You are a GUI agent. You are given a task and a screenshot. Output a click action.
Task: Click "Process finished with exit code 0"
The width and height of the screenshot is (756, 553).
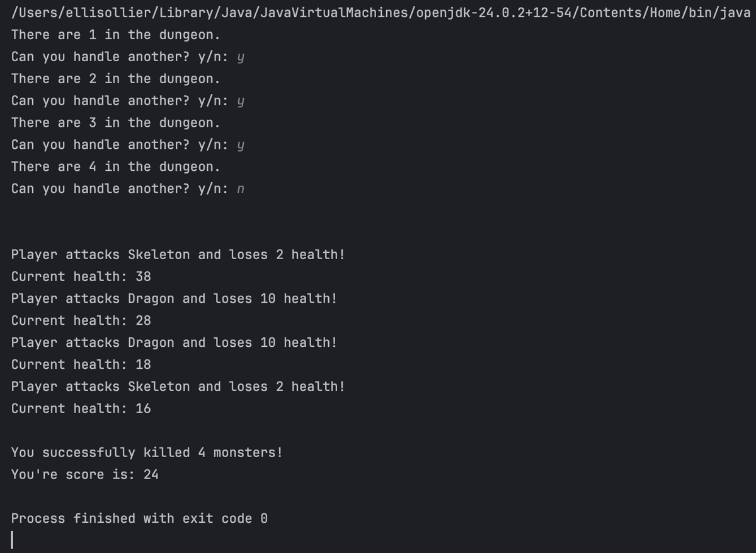tap(139, 518)
